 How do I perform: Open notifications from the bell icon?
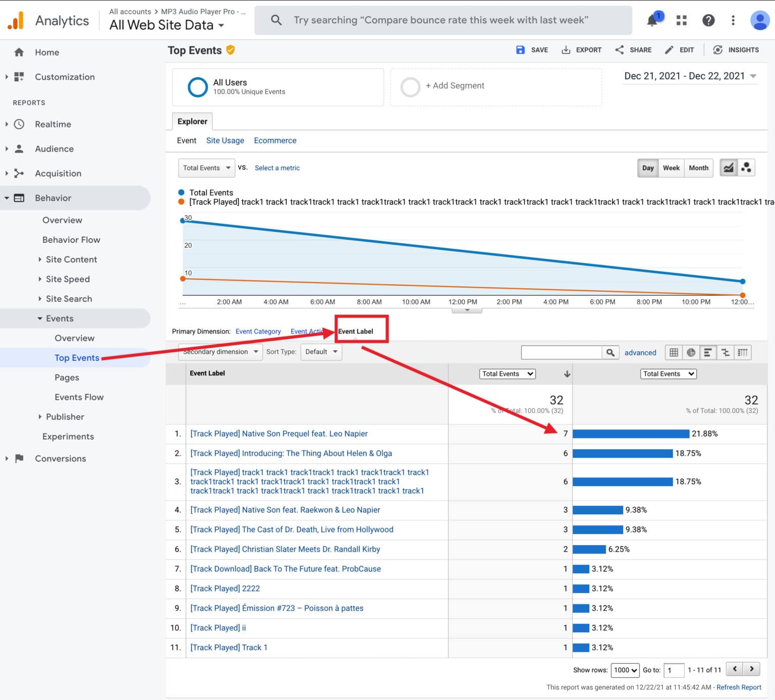652,20
